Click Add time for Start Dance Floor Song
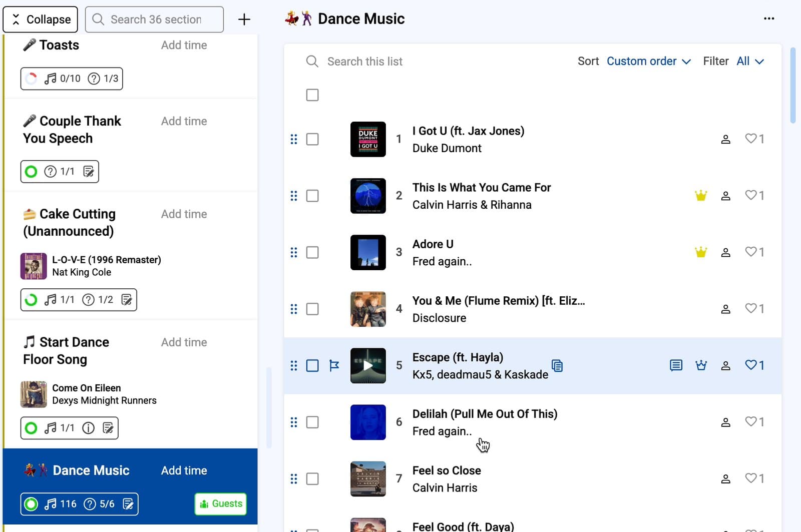The image size is (801, 532). click(x=184, y=342)
